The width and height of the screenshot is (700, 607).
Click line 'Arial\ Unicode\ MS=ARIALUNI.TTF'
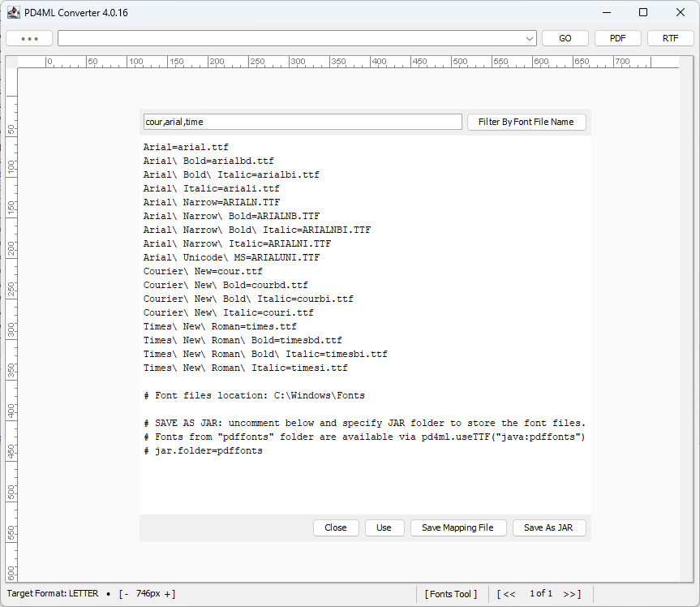(x=231, y=258)
